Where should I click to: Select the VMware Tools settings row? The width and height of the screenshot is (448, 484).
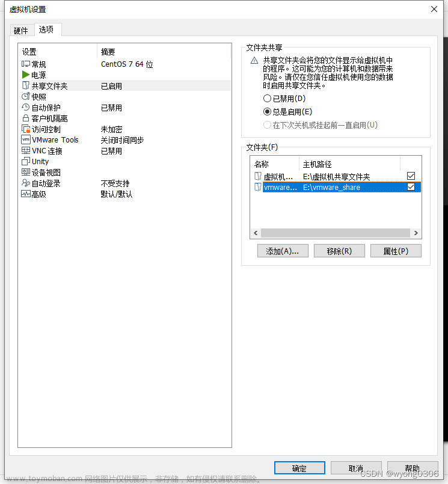click(x=124, y=139)
